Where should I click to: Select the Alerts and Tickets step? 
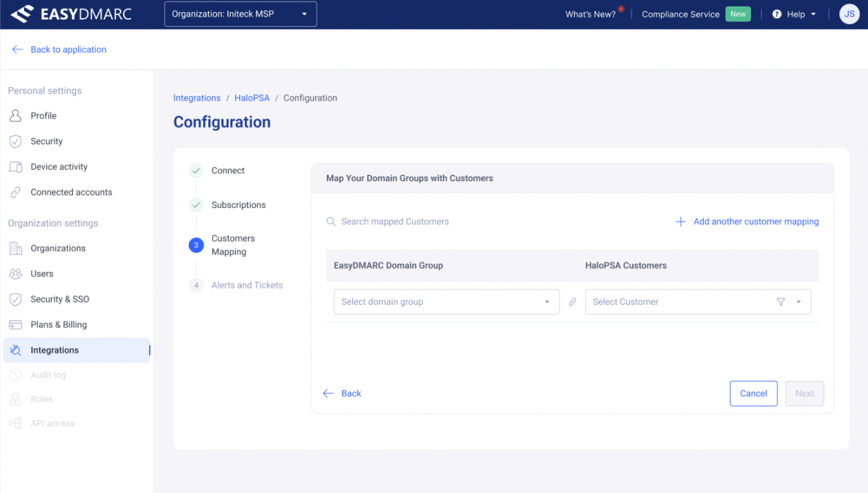247,285
